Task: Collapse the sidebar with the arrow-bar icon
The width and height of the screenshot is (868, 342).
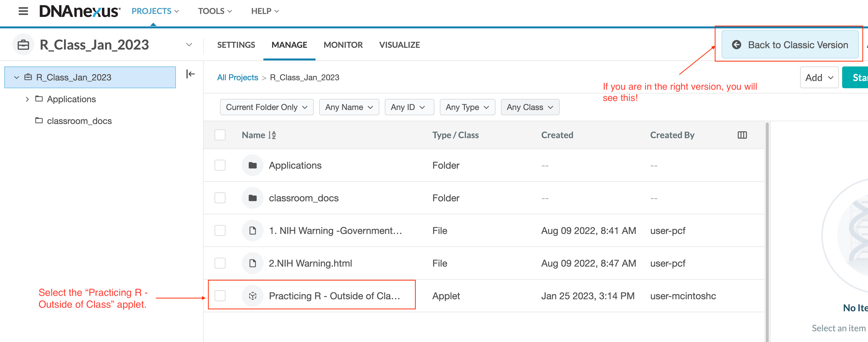Action: pos(190,74)
